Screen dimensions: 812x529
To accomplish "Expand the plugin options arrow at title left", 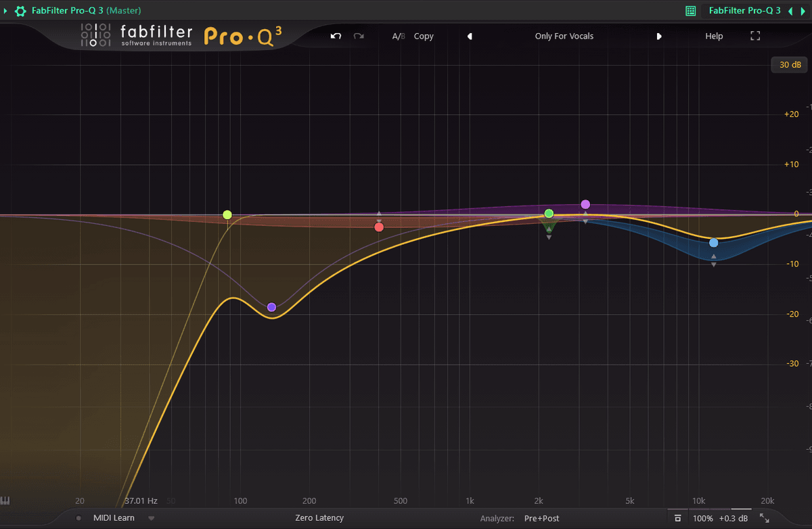I will tap(6, 11).
